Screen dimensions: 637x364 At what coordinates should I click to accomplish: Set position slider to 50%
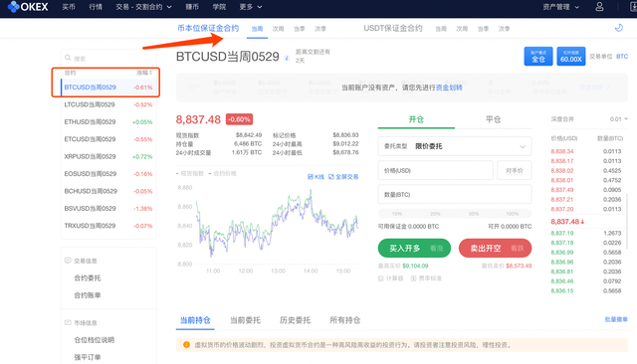(474, 214)
